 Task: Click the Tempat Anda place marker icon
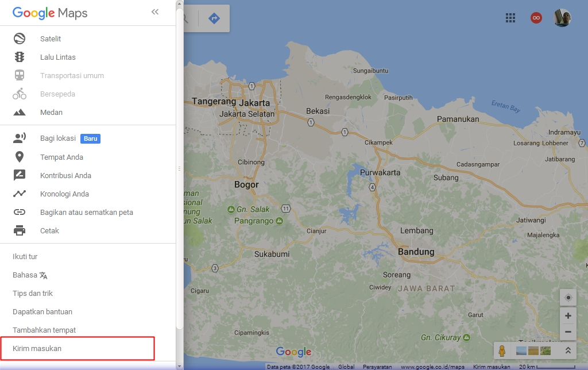[19, 157]
